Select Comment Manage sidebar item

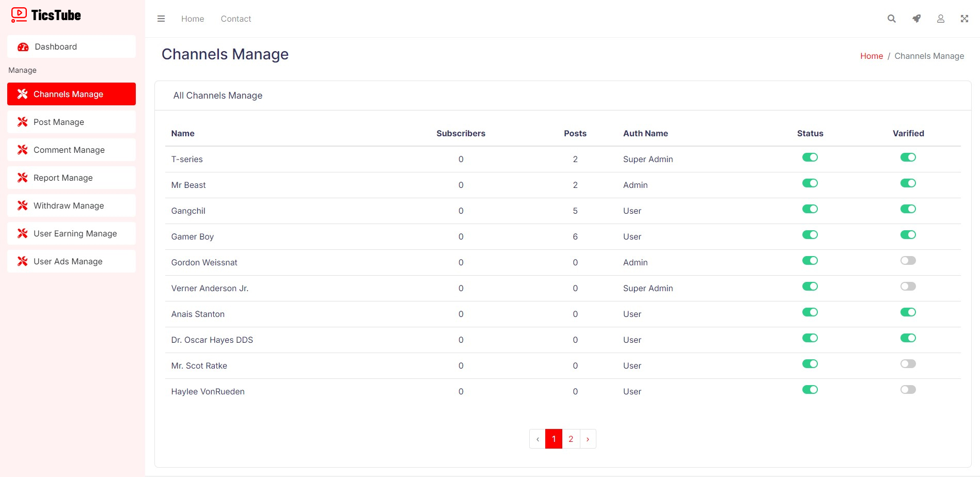click(69, 150)
